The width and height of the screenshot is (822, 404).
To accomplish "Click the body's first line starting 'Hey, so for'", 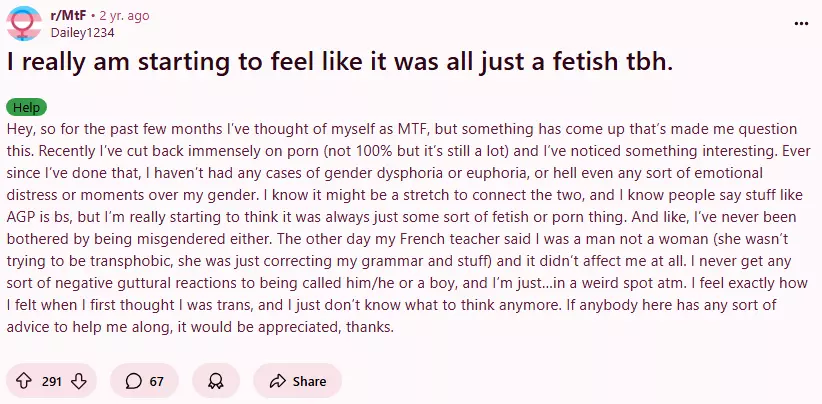I will 402,129.
